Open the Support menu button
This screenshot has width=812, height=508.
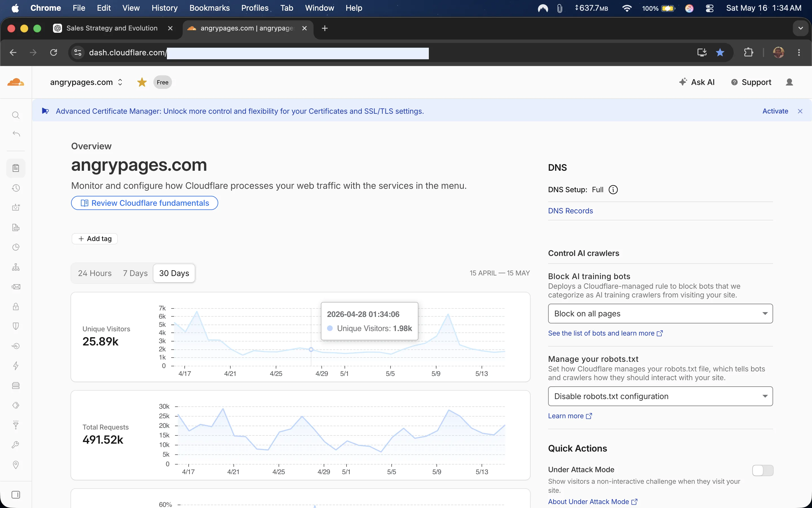coord(751,82)
